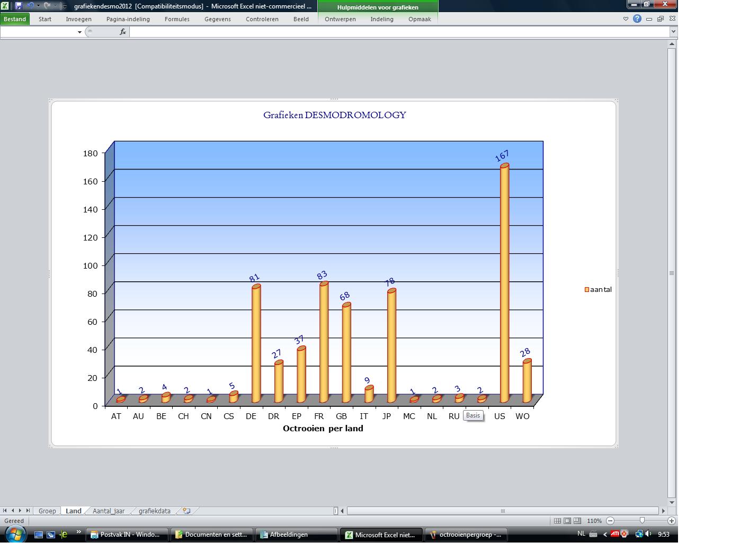Click the Redo arrow icon

click(47, 5)
